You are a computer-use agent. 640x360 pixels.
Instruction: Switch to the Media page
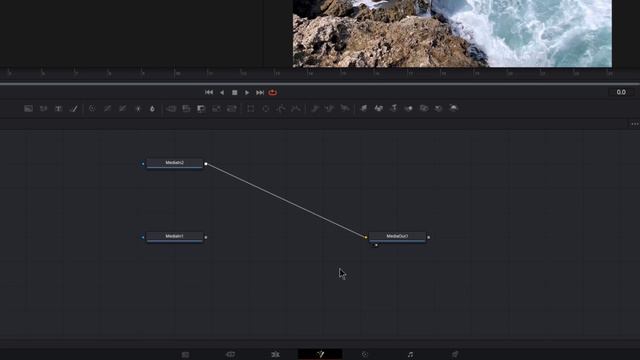coord(185,354)
